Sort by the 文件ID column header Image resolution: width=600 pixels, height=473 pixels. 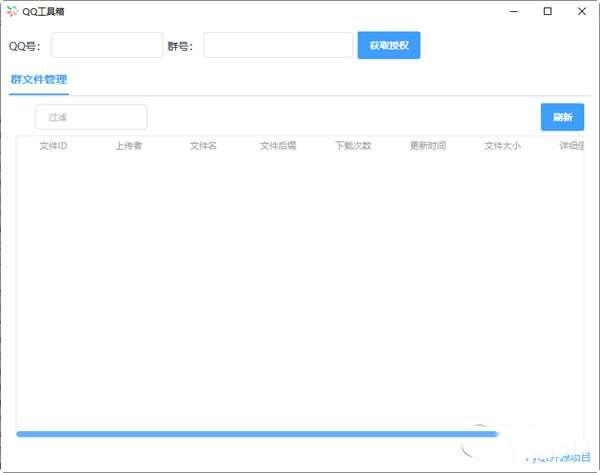pyautogui.click(x=53, y=146)
